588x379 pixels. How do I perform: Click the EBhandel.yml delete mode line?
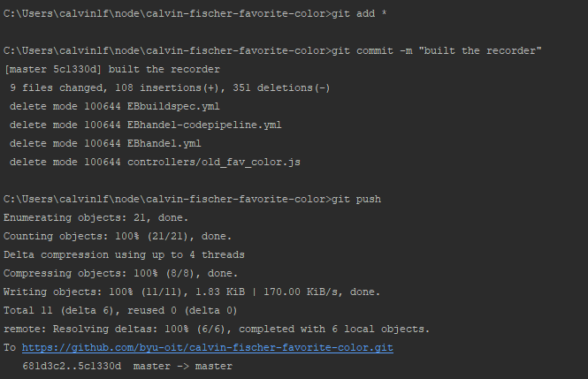pos(105,144)
